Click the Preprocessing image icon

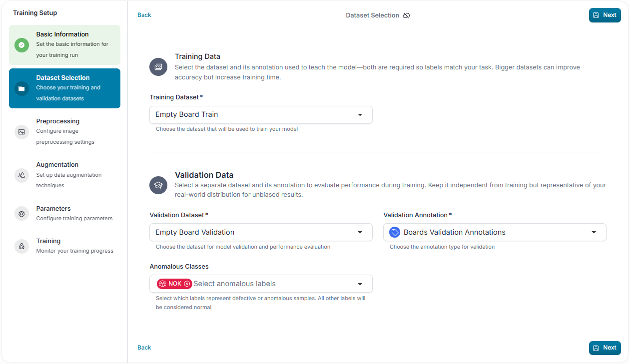[21, 132]
